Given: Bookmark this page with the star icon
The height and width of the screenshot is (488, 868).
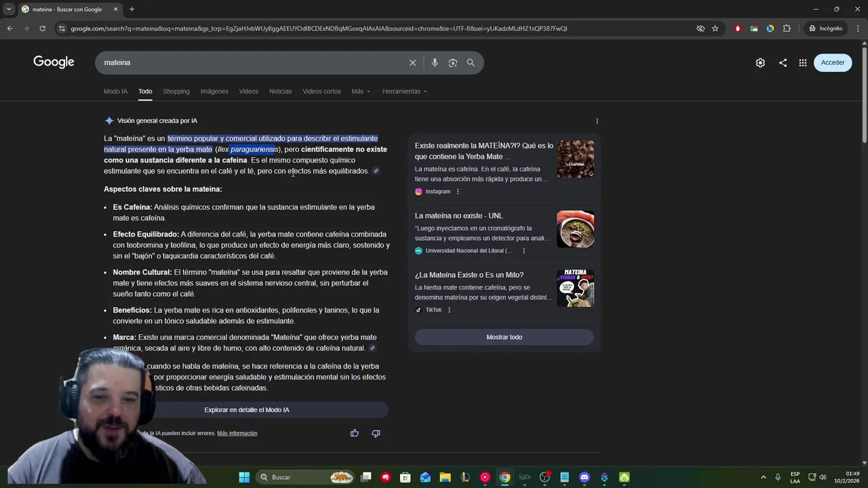Looking at the screenshot, I should click(x=715, y=28).
